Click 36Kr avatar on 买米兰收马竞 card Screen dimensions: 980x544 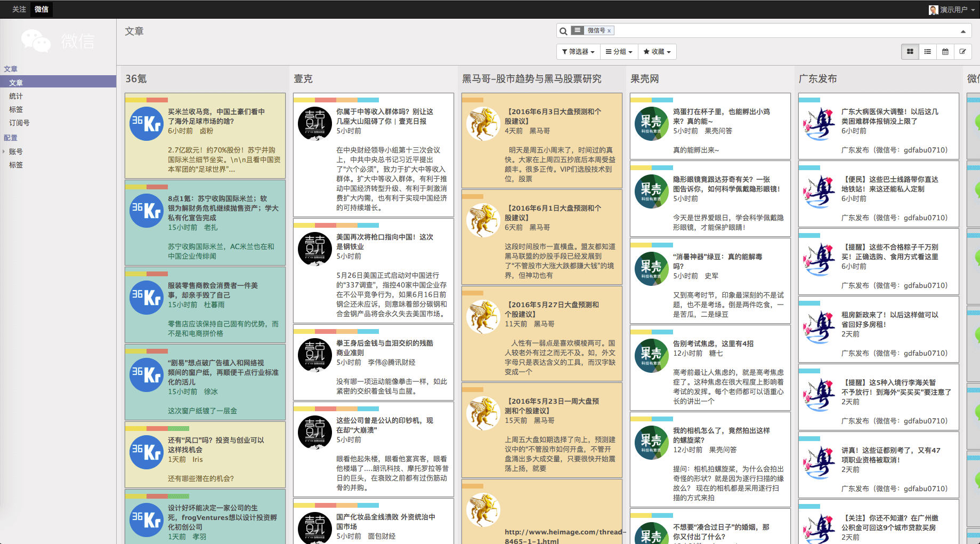pos(147,124)
